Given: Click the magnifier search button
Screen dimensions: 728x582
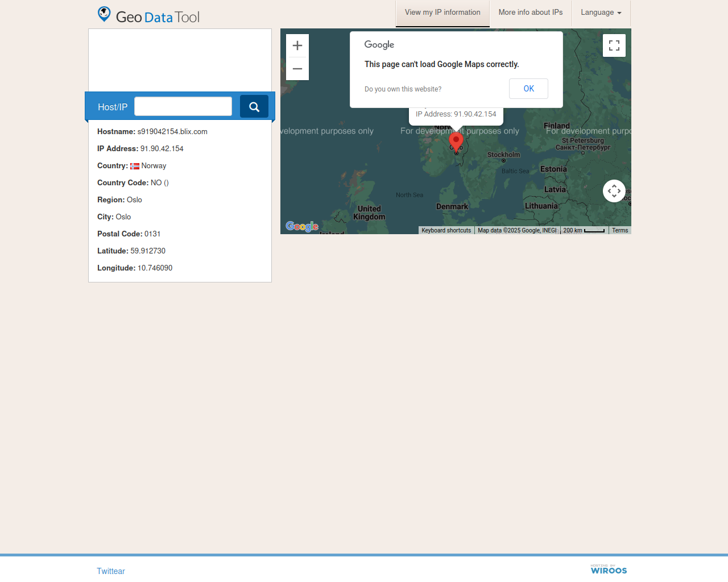Looking at the screenshot, I should click(x=254, y=106).
